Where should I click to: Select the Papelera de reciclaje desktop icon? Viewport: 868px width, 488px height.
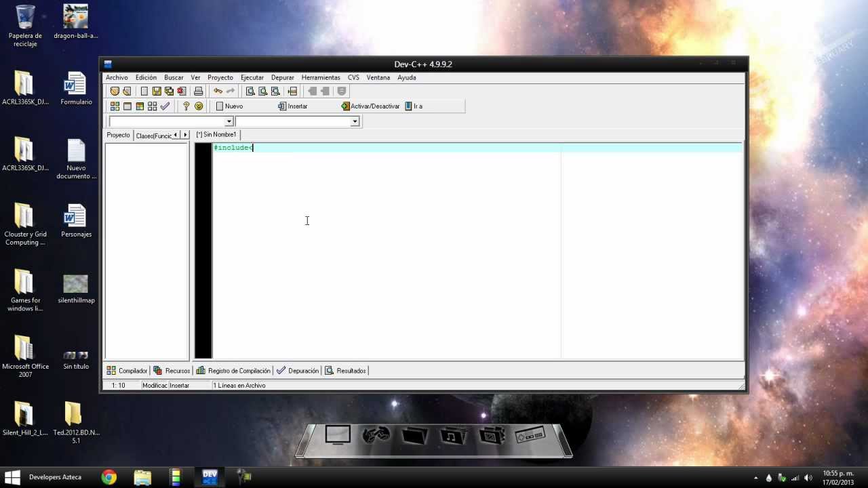tap(25, 26)
